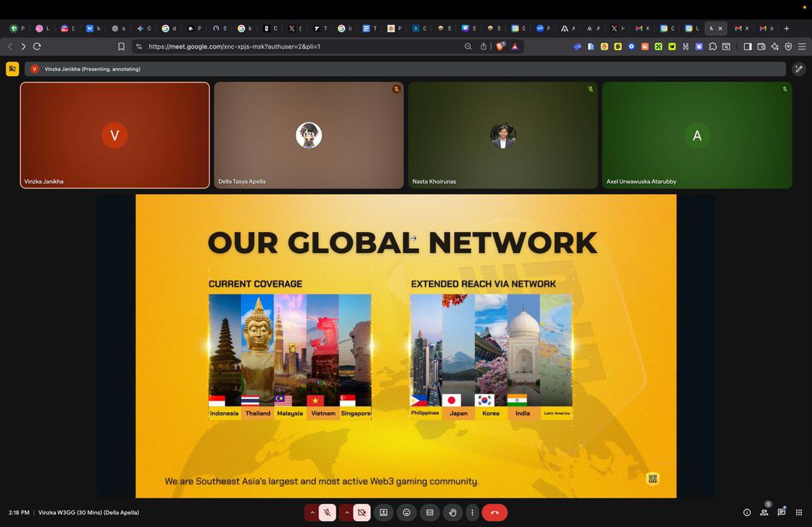Image resolution: width=812 pixels, height=527 pixels.
Task: Click the yellow presentation indicator icon
Action: [x=12, y=69]
